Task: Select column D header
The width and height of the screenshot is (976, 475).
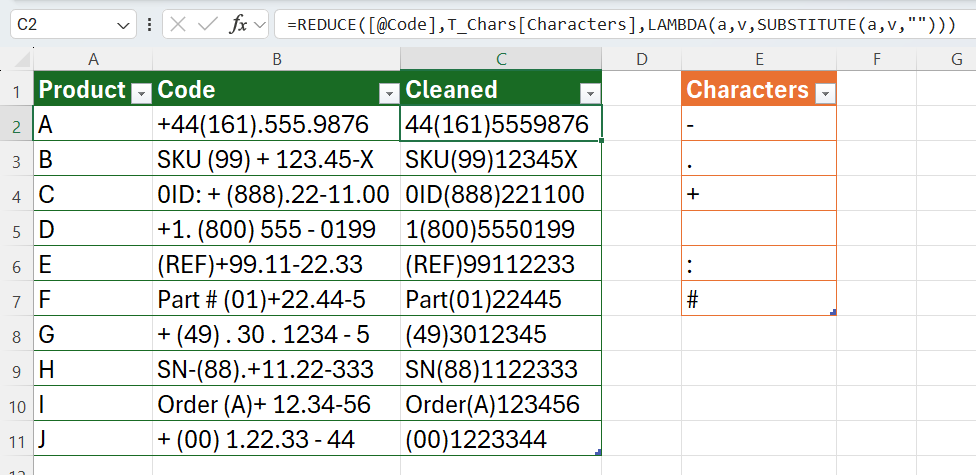Action: 642,59
